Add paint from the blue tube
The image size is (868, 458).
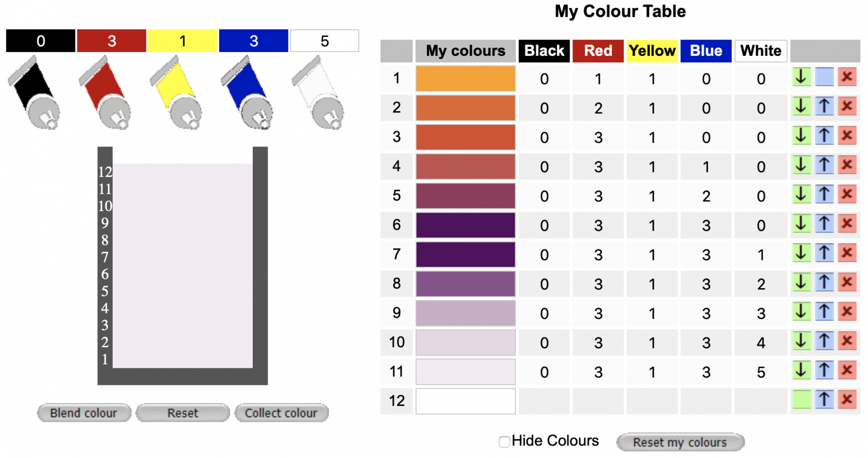click(247, 93)
